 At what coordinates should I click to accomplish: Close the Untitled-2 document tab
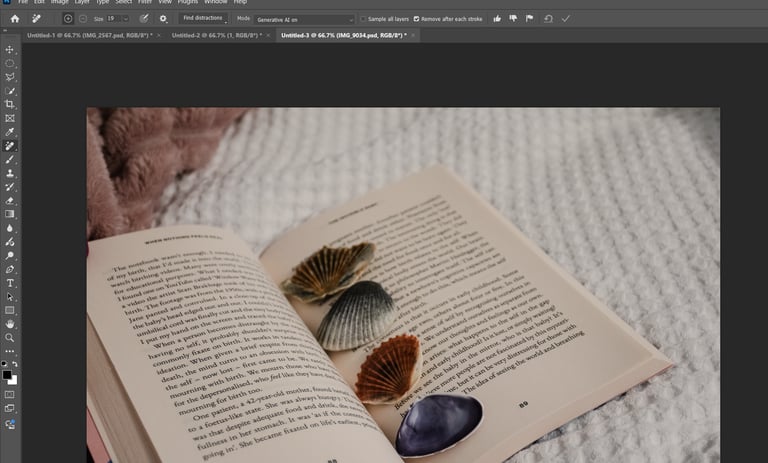268,35
